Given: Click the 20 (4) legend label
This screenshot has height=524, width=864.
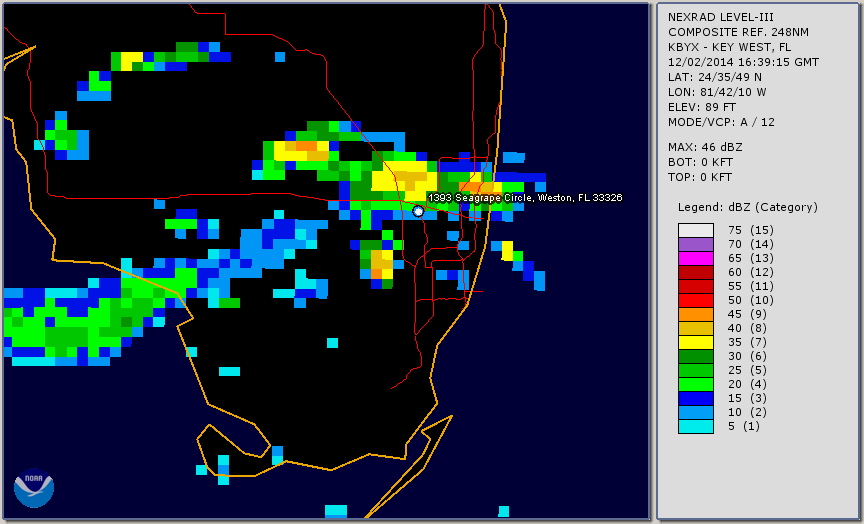Looking at the screenshot, I should (748, 384).
